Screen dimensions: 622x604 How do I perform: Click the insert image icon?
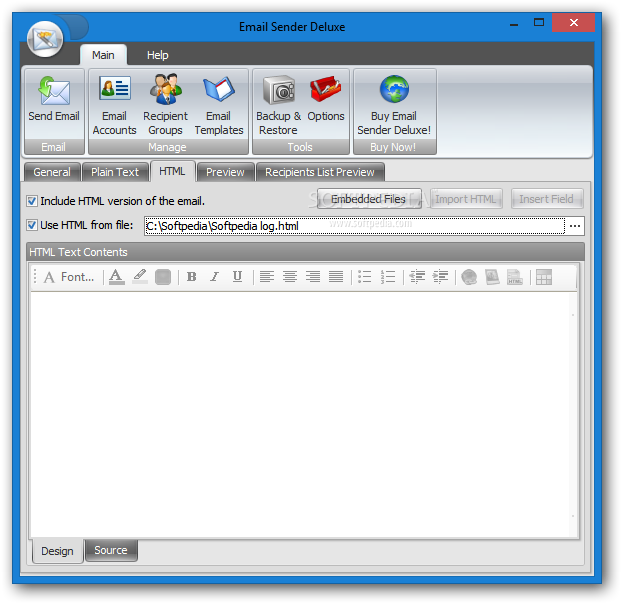coord(492,277)
